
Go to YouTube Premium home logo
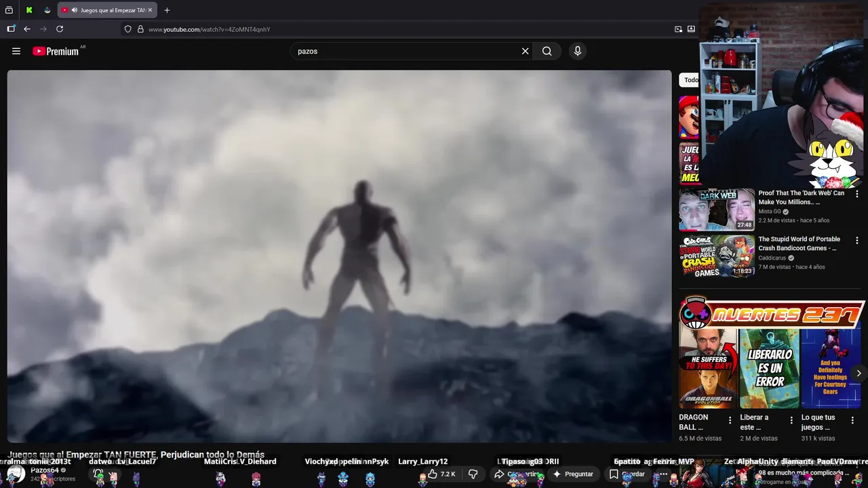coord(56,51)
